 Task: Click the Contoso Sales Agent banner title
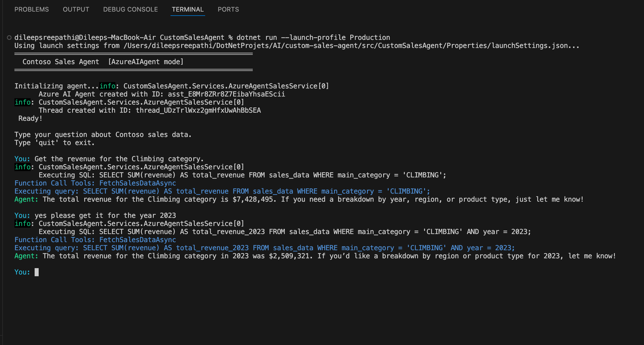tap(61, 62)
